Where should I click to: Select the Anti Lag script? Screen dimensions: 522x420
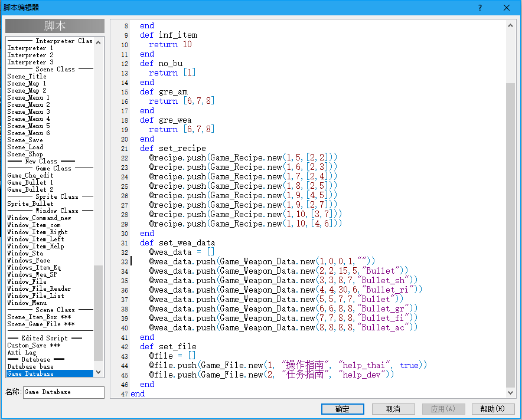click(22, 352)
